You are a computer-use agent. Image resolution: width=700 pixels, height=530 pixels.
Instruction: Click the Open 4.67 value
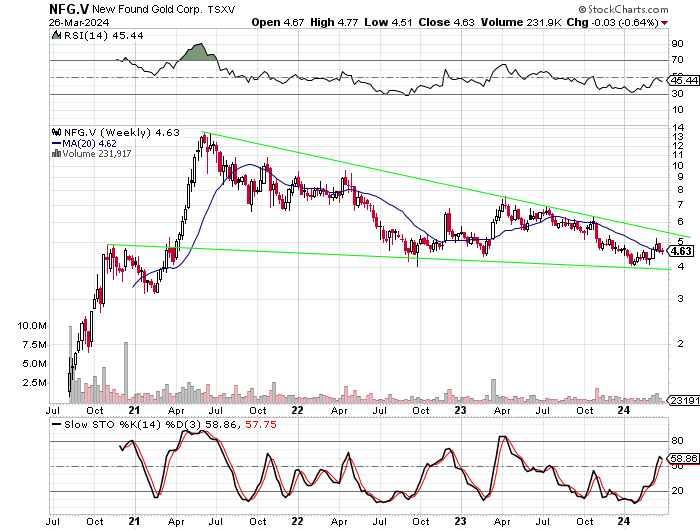[x=278, y=22]
